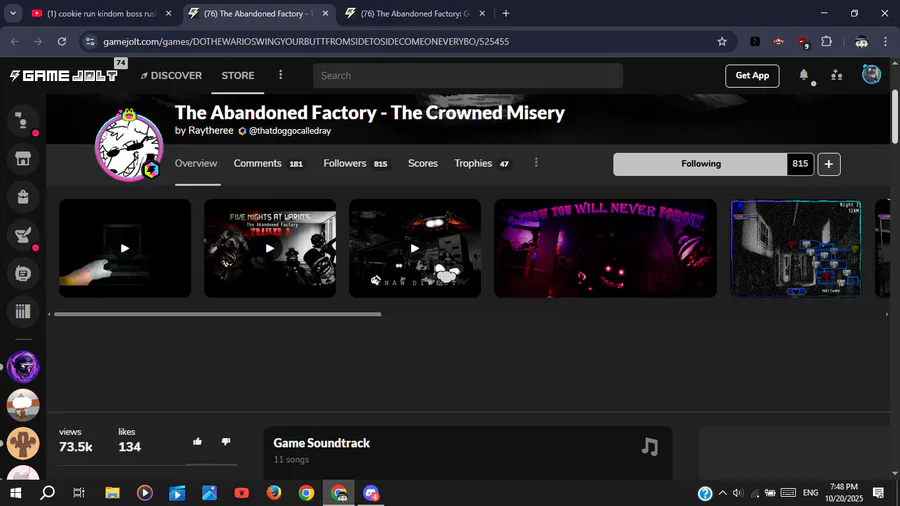Go back in browser history

15,41
